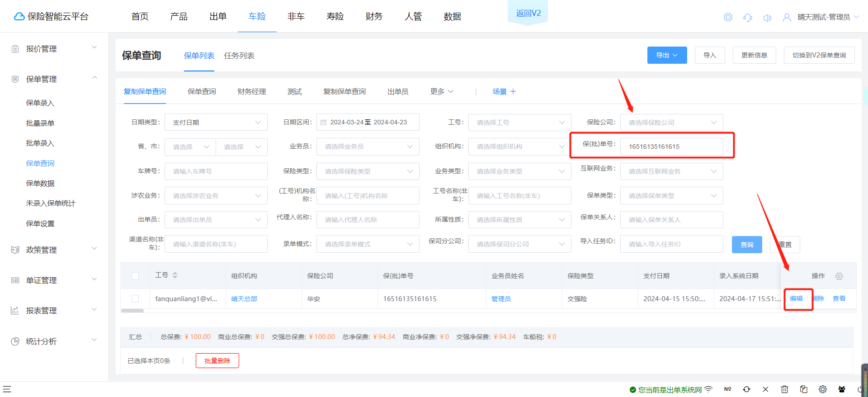This screenshot has height=397, width=868.
Task: Click the 导入任务ID input field
Action: coord(672,244)
